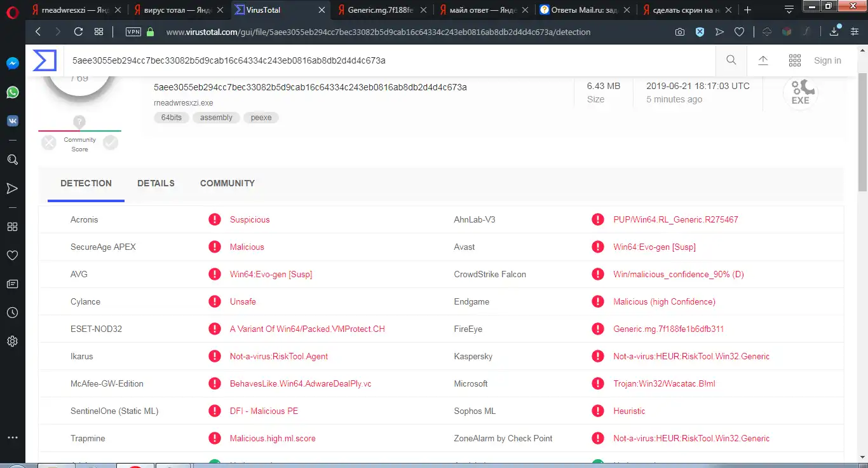Open the cloud extension icon
The height and width of the screenshot is (468, 868).
tap(767, 32)
